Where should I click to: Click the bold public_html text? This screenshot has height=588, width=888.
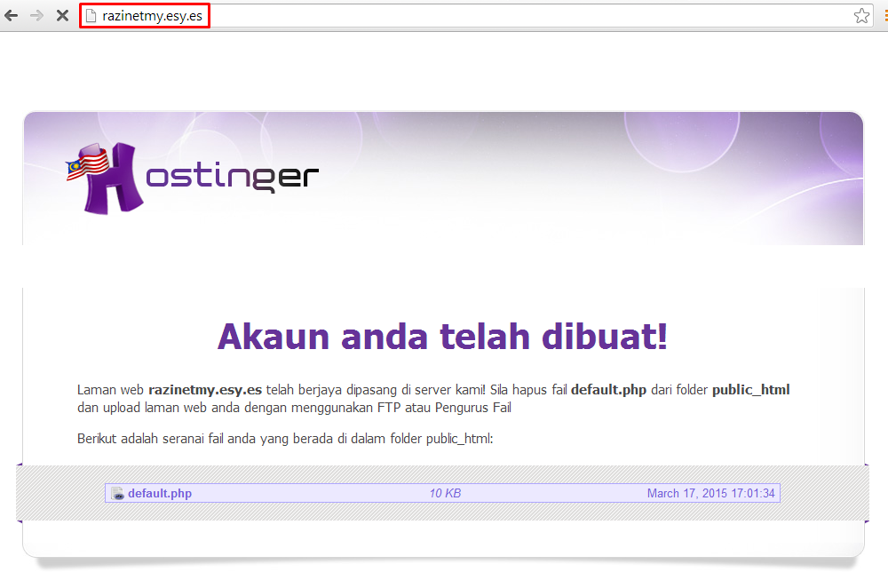750,390
